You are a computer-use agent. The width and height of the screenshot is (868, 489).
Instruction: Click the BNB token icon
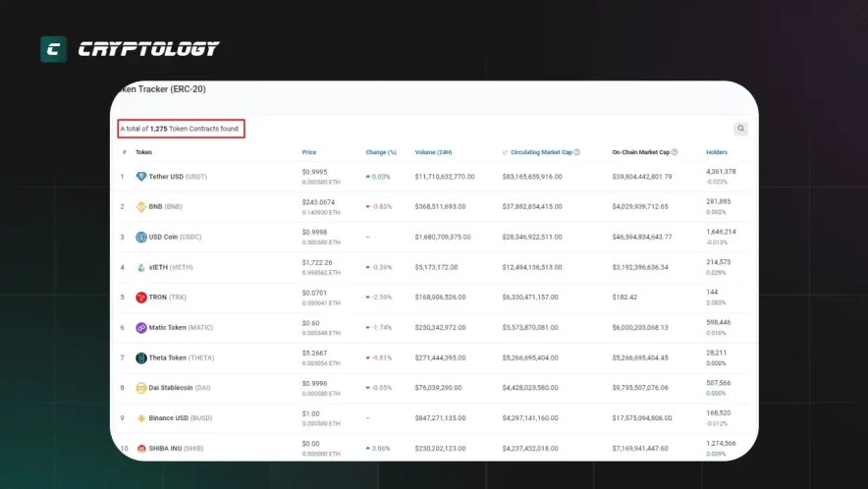141,206
